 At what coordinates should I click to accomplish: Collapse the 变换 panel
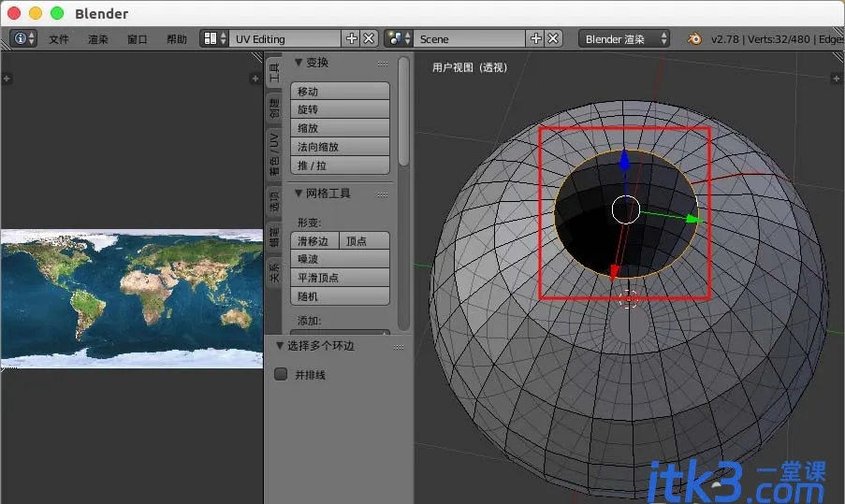(x=298, y=63)
